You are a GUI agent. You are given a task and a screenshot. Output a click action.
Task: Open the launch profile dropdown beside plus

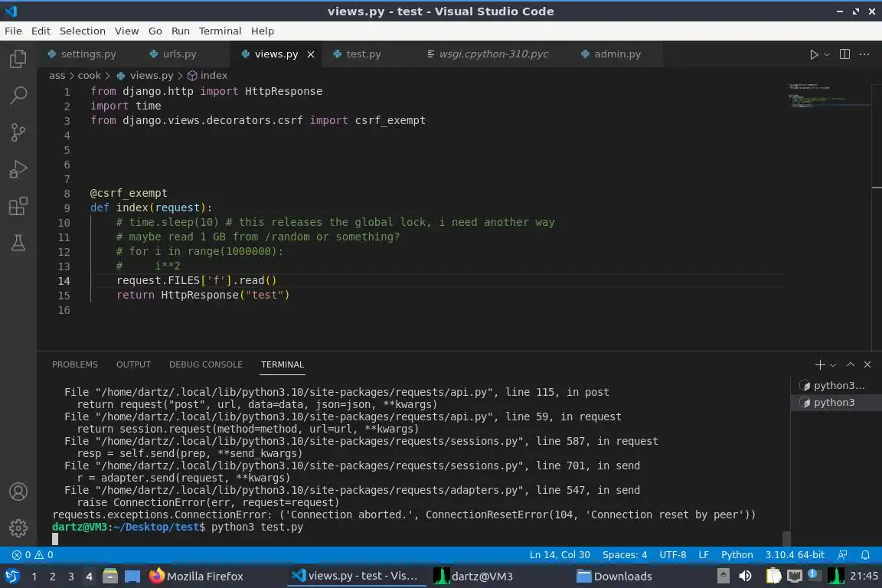[833, 365]
